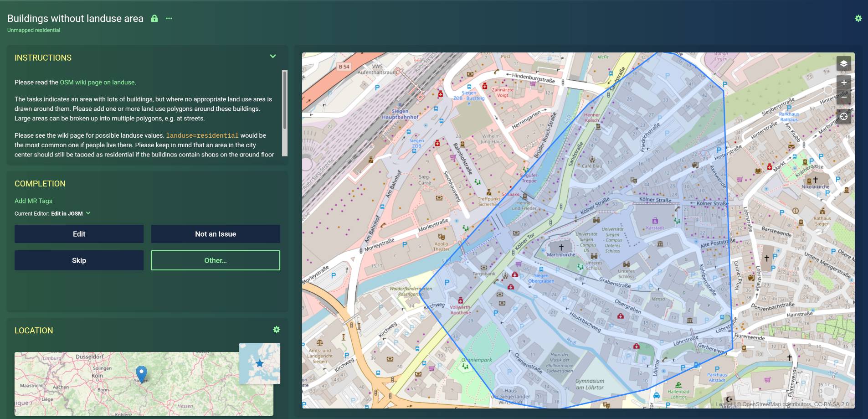Screen dimensions: 868x419
Task: Click the Wilhelm-Jung-Haus label
Action: (491, 139)
